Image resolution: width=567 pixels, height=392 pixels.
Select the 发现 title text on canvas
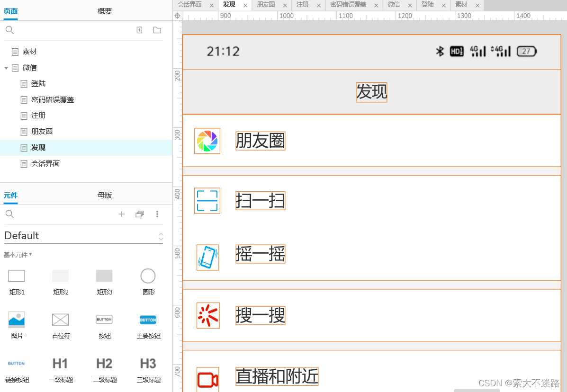pos(372,92)
